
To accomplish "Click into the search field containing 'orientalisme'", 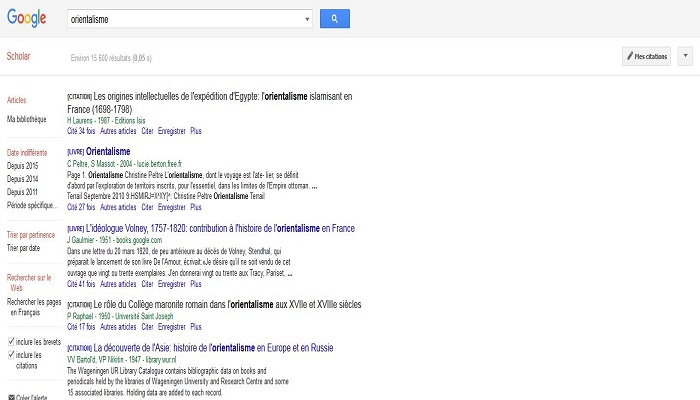I will (185, 19).
